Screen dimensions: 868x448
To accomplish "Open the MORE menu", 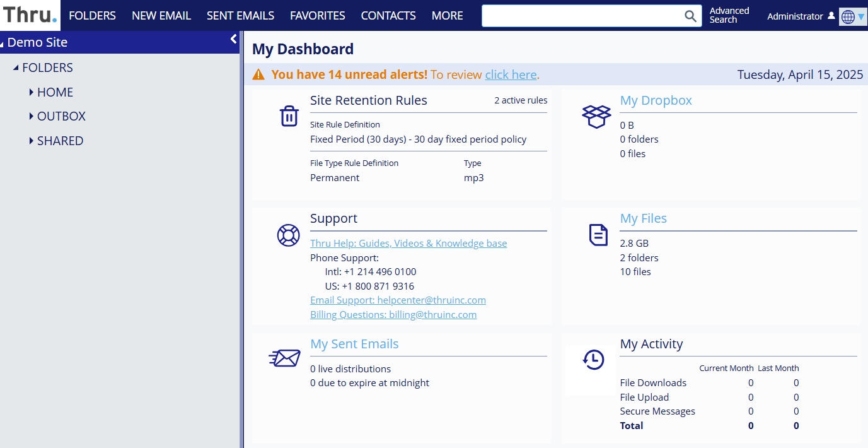I will coord(447,16).
